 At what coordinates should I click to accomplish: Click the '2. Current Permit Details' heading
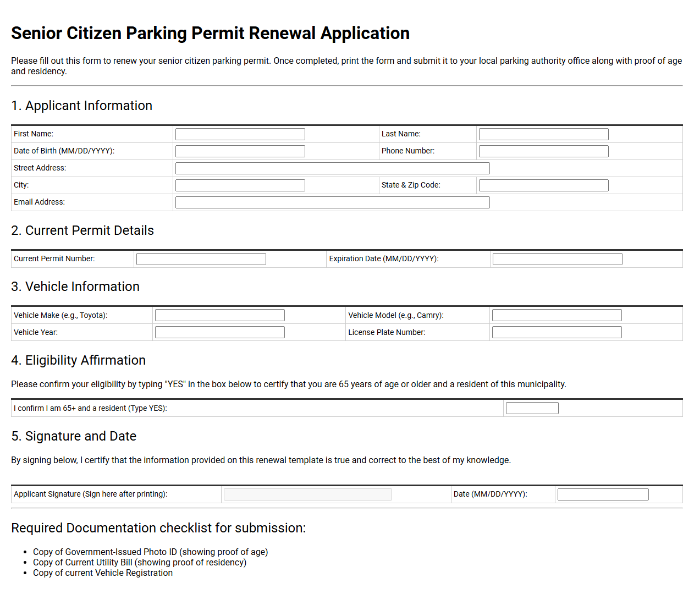point(82,230)
